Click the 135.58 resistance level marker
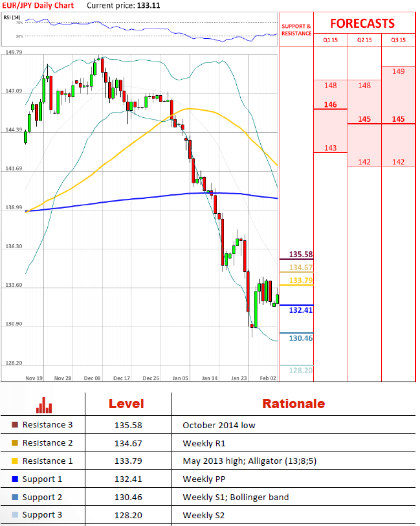 [x=301, y=255]
